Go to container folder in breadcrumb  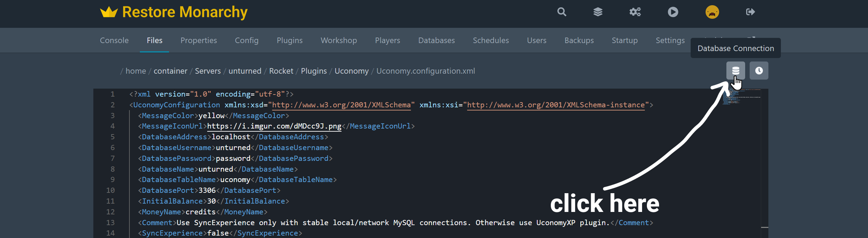pyautogui.click(x=170, y=71)
